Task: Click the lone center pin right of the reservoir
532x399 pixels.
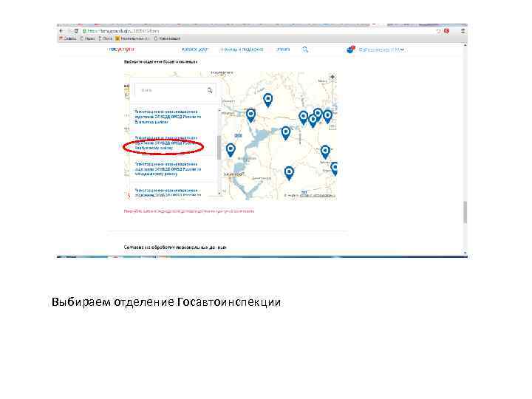Action: [286, 133]
